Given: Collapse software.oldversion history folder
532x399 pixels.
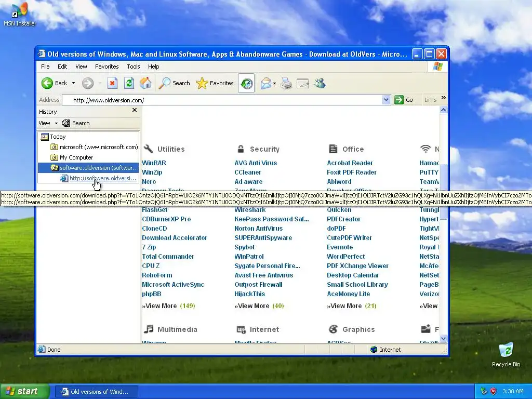Looking at the screenshot, I should coord(88,168).
